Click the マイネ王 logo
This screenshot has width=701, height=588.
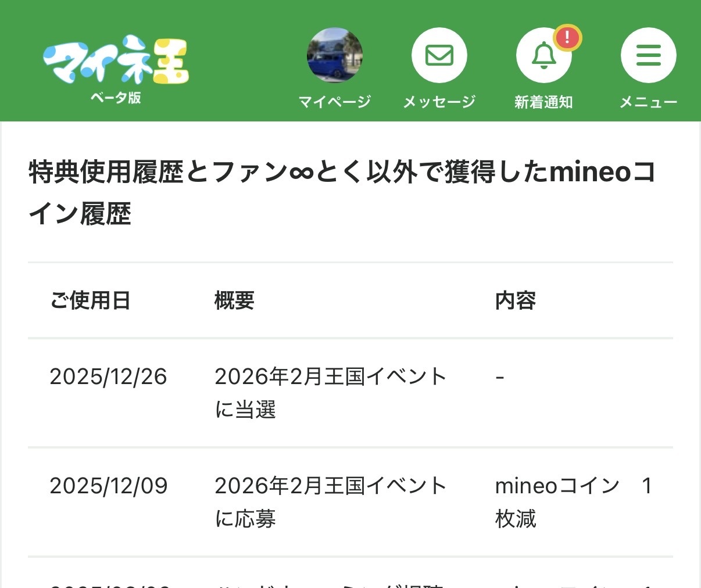pyautogui.click(x=116, y=60)
